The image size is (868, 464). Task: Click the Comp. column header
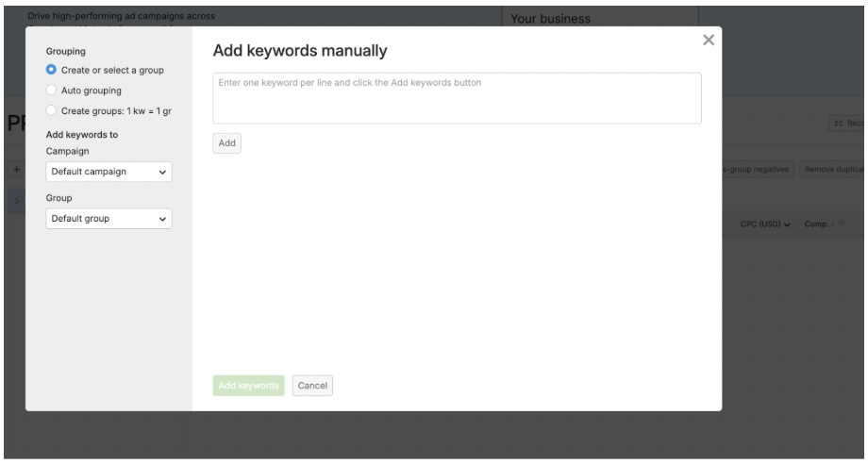tap(816, 224)
